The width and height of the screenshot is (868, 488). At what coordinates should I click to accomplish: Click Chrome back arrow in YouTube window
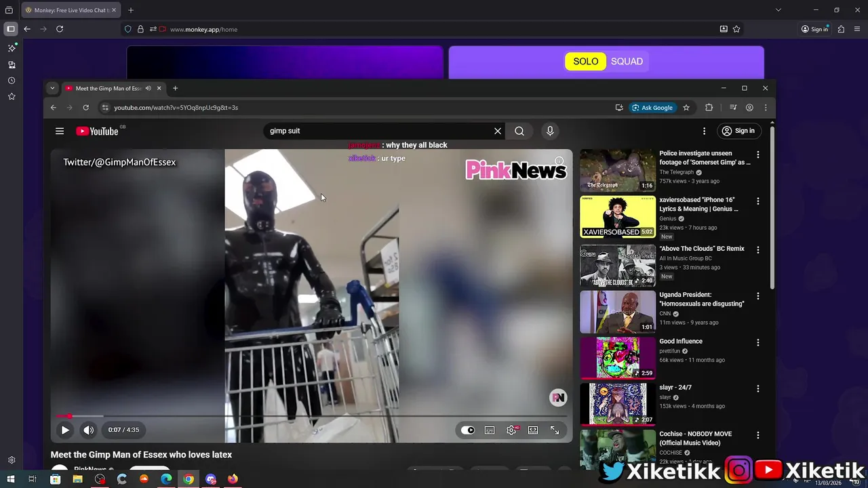click(54, 108)
